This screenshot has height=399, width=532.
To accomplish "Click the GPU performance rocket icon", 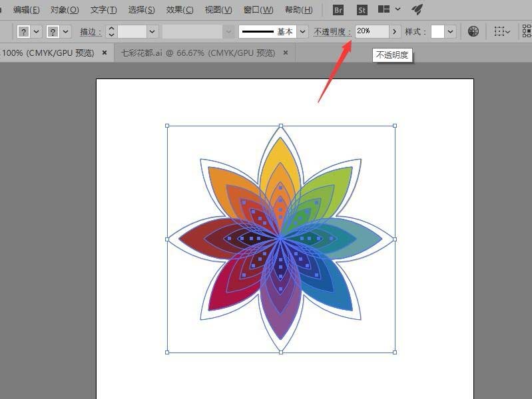I will click(417, 9).
